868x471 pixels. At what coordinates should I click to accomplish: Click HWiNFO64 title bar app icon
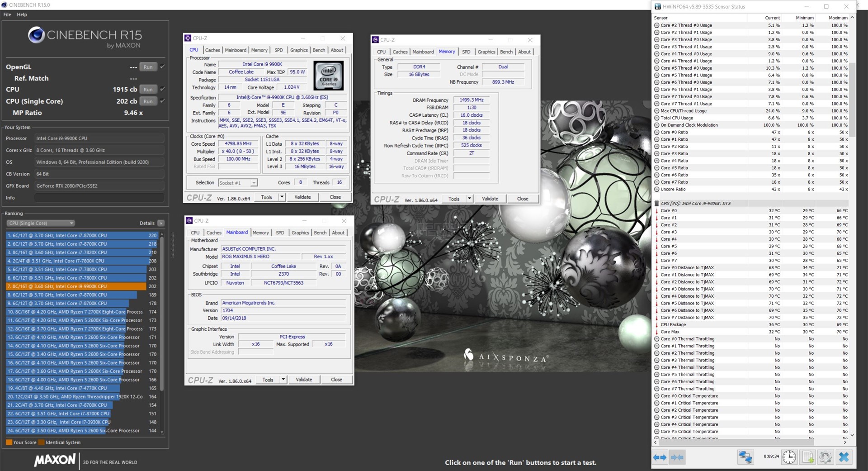pyautogui.click(x=657, y=7)
